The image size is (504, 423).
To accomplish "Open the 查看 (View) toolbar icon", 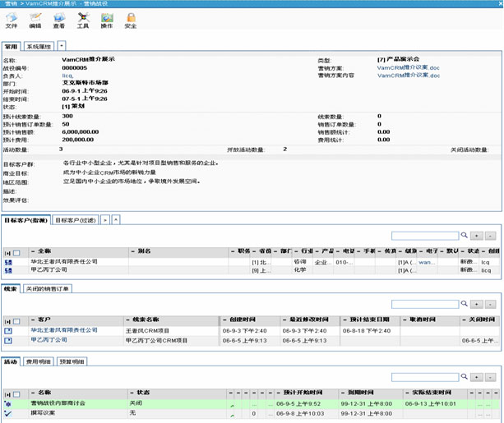I will click(59, 20).
